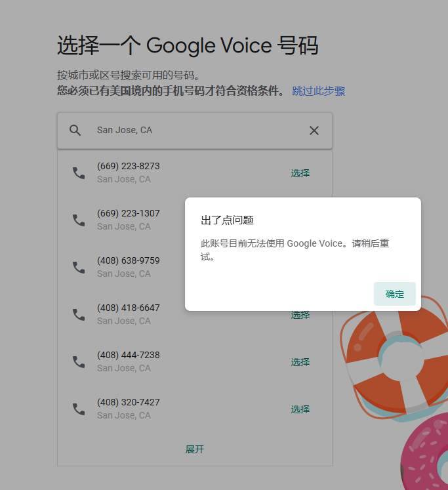Click the number (669) 223-1307
Viewport: 448px width, 490px height.
[x=129, y=213]
